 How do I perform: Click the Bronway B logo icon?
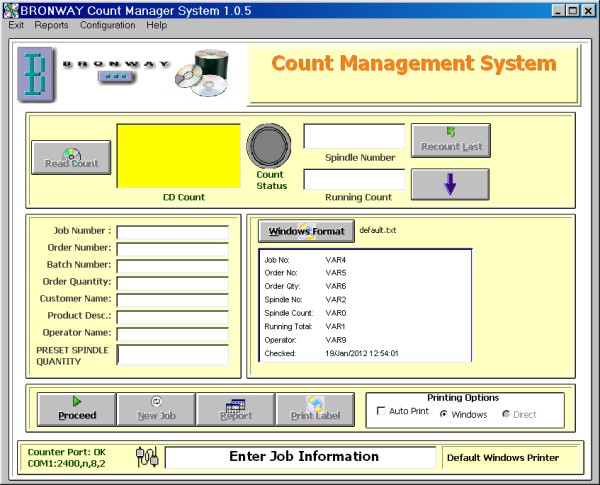pos(36,74)
